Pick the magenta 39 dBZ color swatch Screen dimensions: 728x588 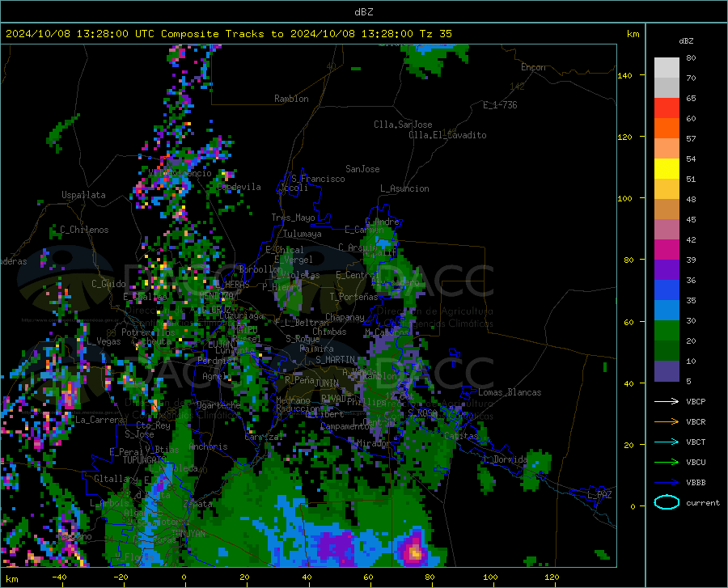click(667, 250)
